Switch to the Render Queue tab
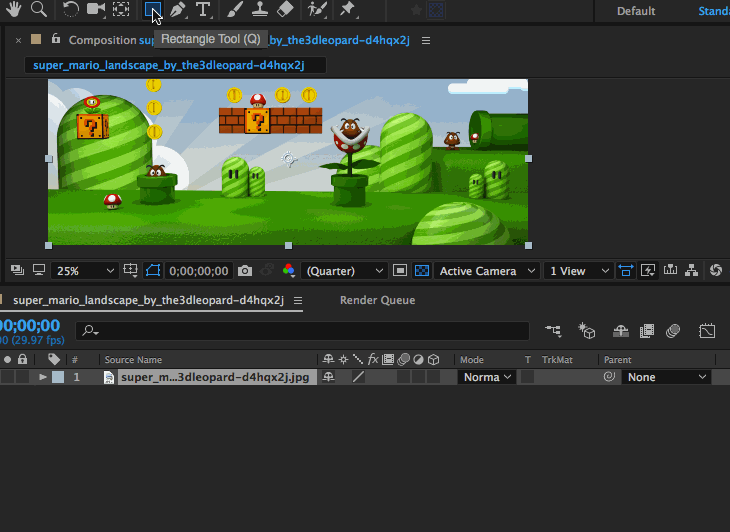The width and height of the screenshot is (730, 532). (377, 300)
